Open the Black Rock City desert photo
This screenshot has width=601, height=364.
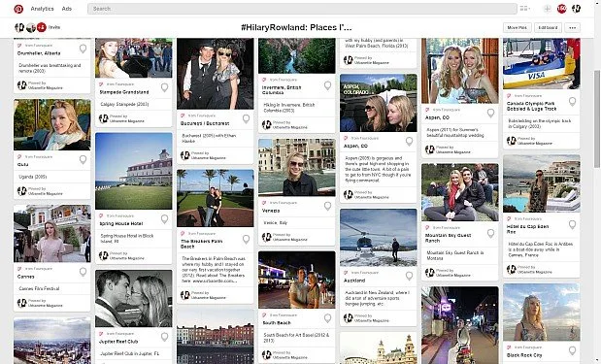[x=542, y=313]
